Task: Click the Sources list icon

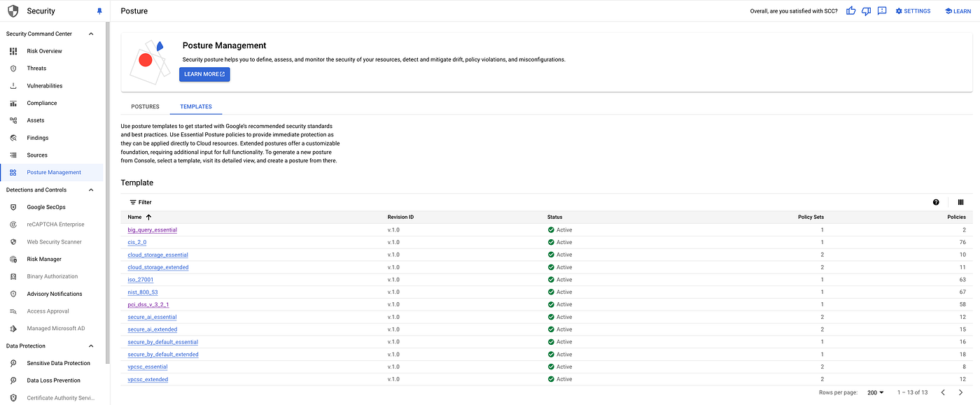Action: [13, 155]
